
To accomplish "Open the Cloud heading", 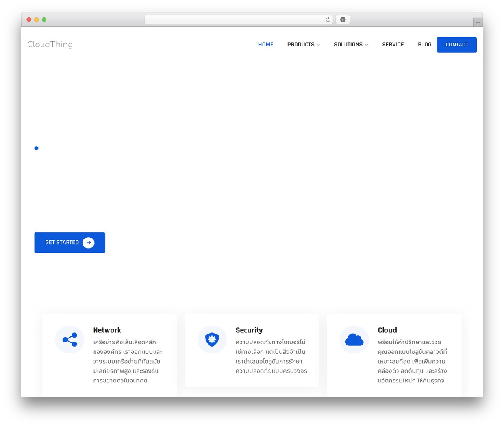I will pyautogui.click(x=387, y=330).
